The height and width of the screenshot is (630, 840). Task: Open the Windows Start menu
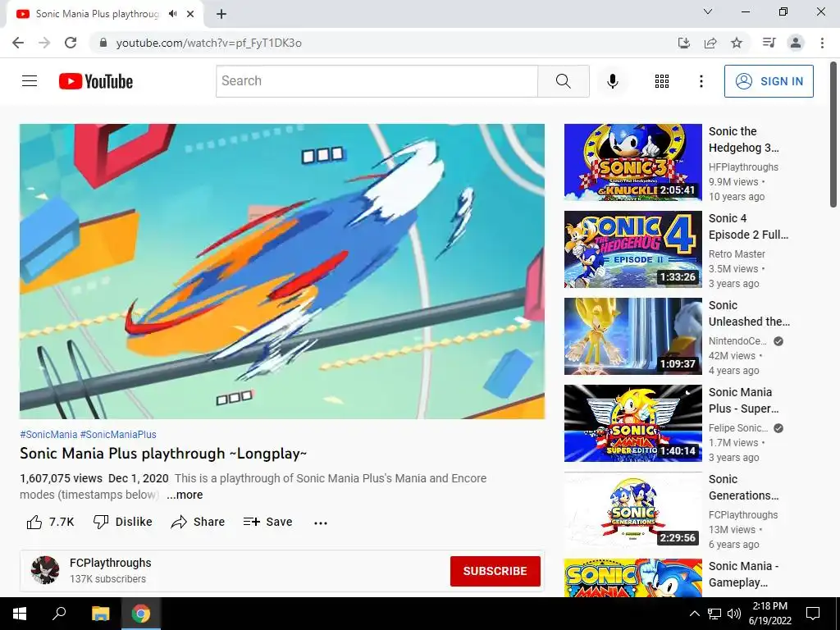(20, 614)
